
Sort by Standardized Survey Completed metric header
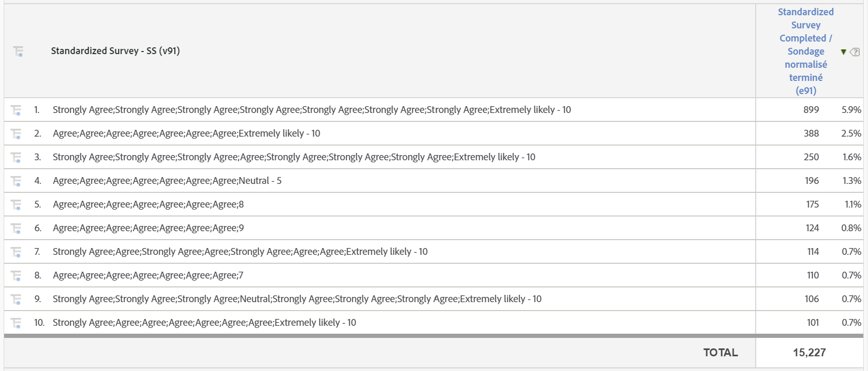pos(806,51)
